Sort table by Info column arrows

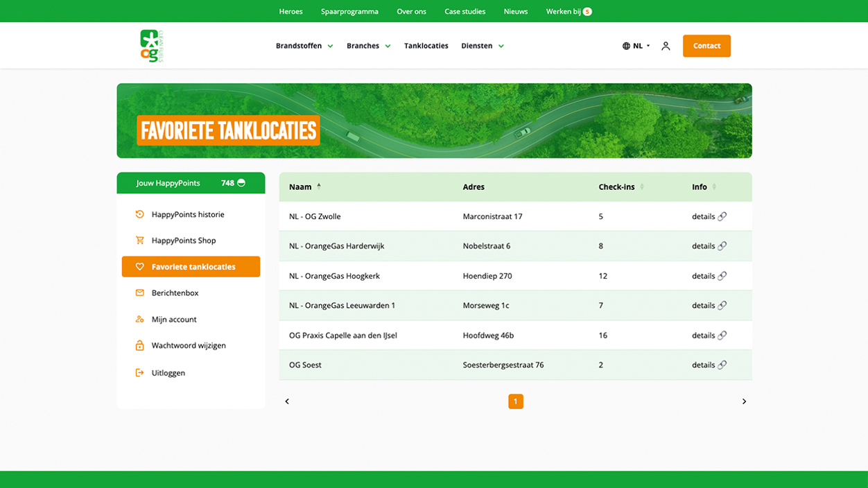click(x=714, y=187)
